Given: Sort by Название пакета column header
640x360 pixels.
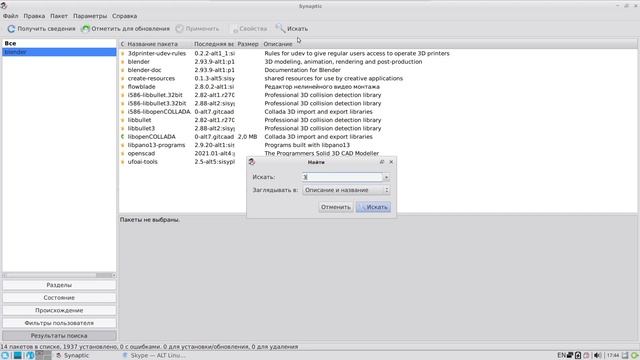Looking at the screenshot, I should (x=159, y=44).
